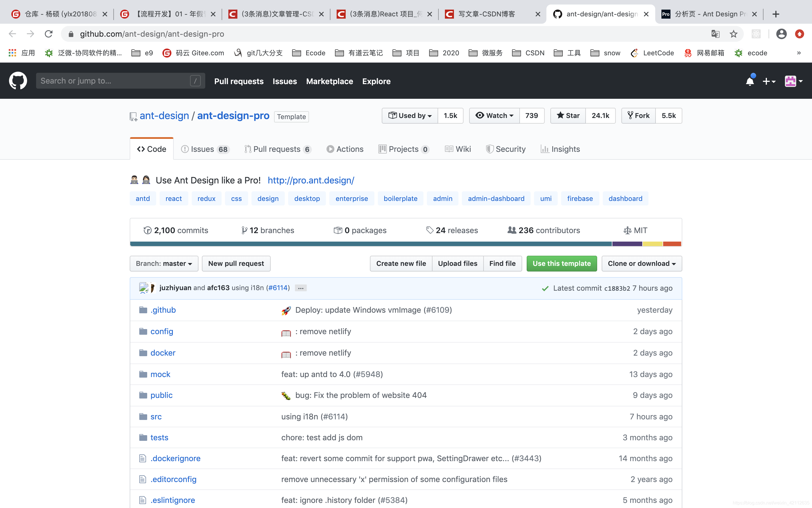Click the commits history icon
Viewport: 812px width, 508px height.
(147, 231)
